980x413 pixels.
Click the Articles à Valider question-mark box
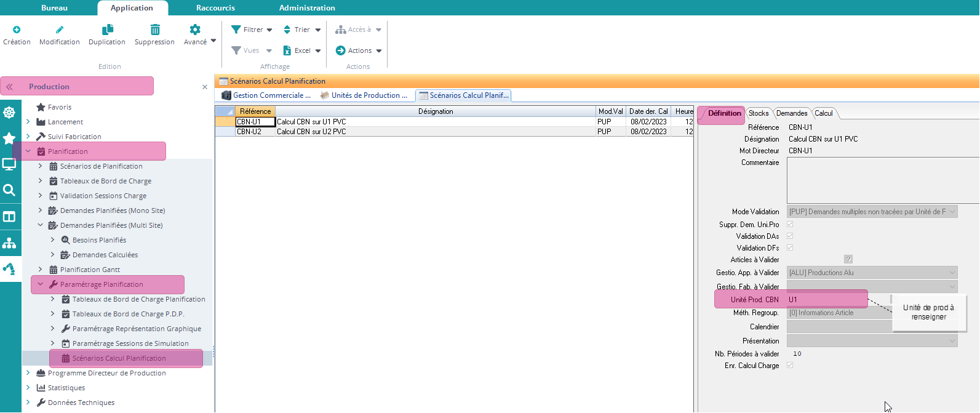pos(848,260)
